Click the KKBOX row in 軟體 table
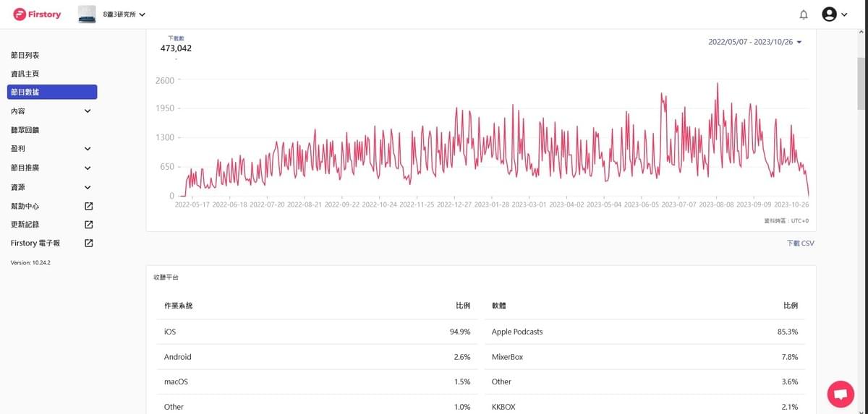Screen dimensions: 868x414 [x=644, y=406]
